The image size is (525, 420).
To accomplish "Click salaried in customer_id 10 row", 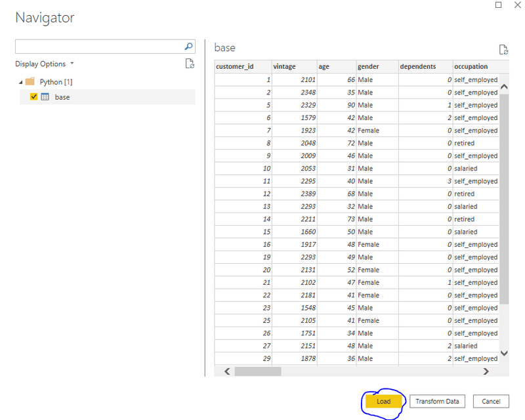I will click(466, 169).
